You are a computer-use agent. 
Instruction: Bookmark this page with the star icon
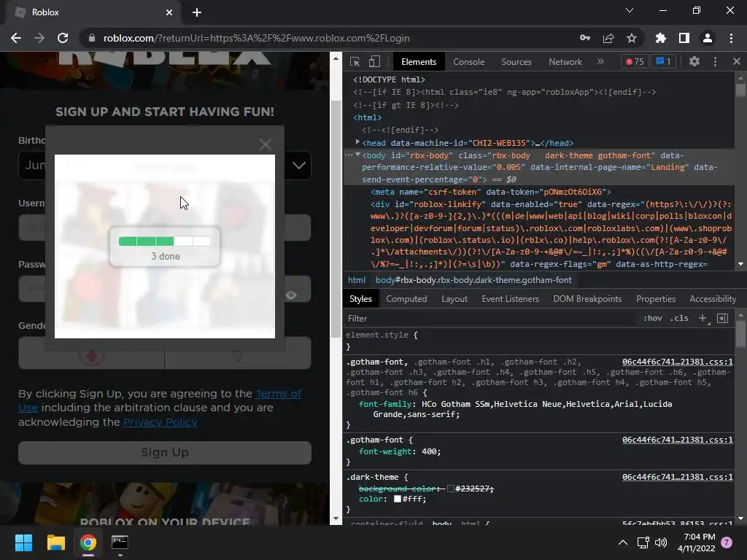tap(632, 38)
